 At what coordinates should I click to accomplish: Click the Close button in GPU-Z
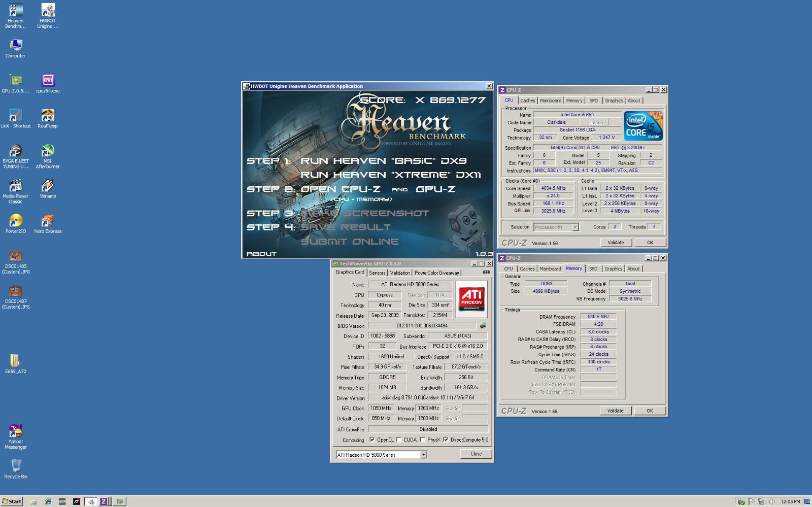click(x=476, y=454)
